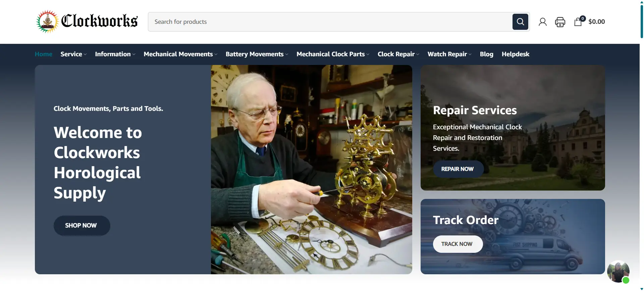Click the Clockworks logo

tap(87, 21)
